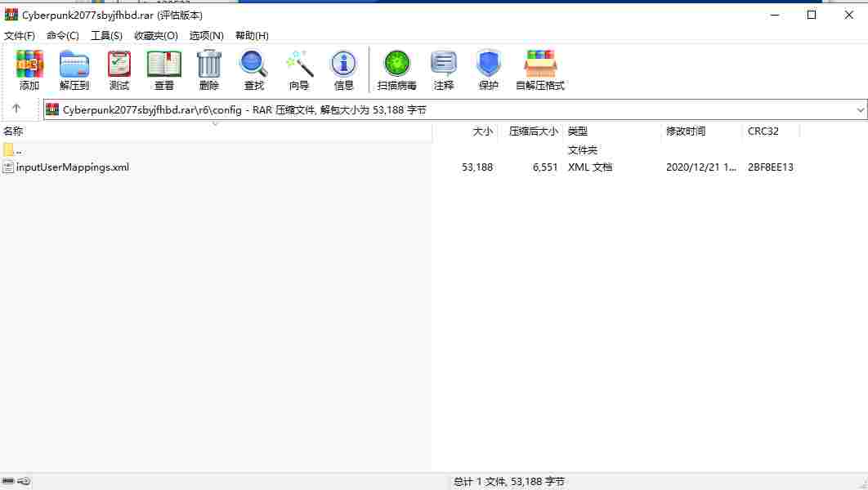The width and height of the screenshot is (868, 490).
Task: Close the WinRAR window
Action: pyautogui.click(x=848, y=15)
